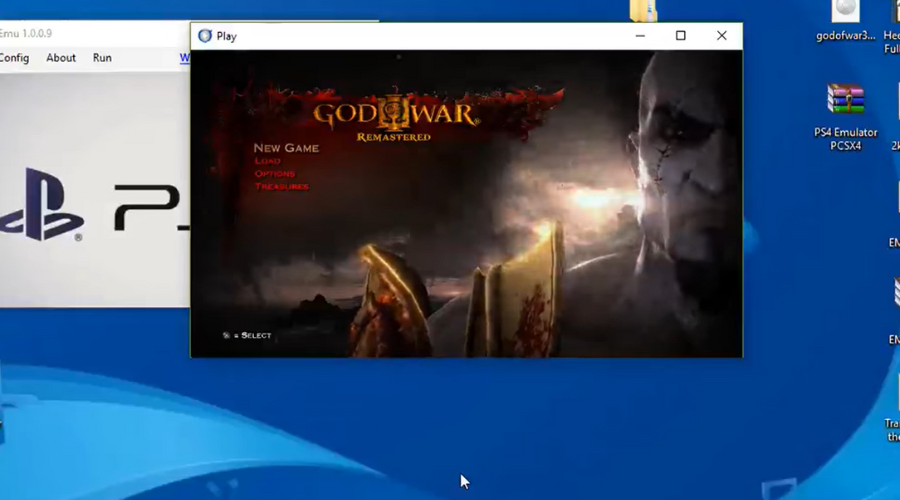Open the About menu in emulator window
Image resolution: width=900 pixels, height=500 pixels.
(61, 58)
